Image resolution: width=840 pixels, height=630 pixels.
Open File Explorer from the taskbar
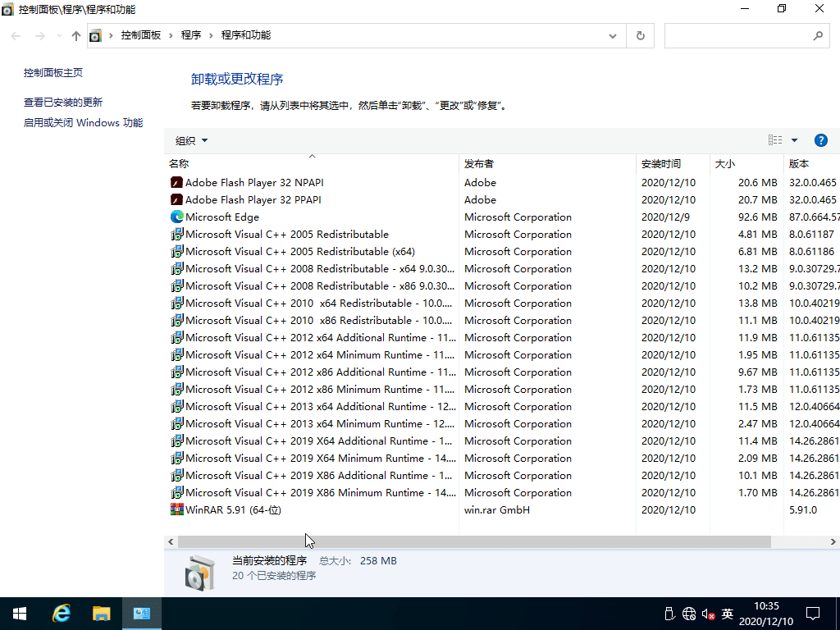click(x=101, y=613)
